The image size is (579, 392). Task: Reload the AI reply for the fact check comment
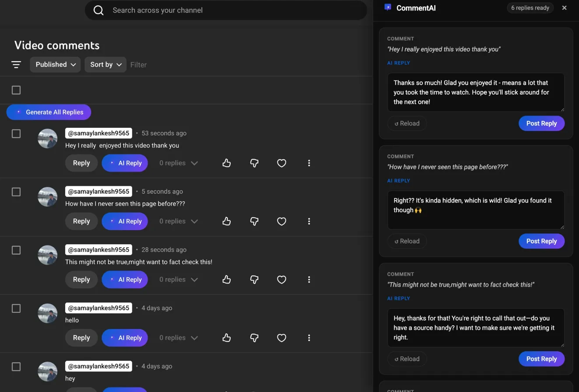click(x=407, y=359)
